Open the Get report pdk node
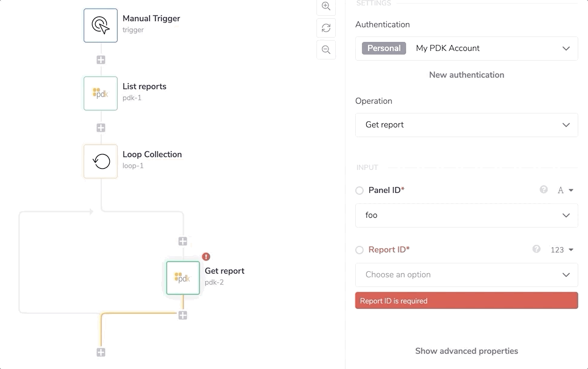 pyautogui.click(x=183, y=278)
